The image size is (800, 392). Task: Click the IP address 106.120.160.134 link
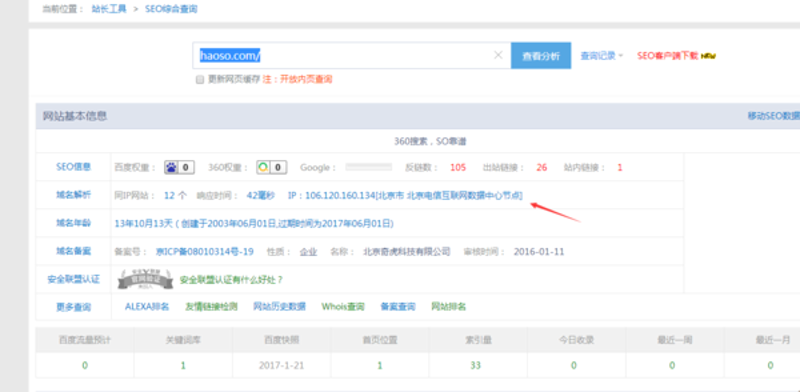pyautogui.click(x=405, y=195)
